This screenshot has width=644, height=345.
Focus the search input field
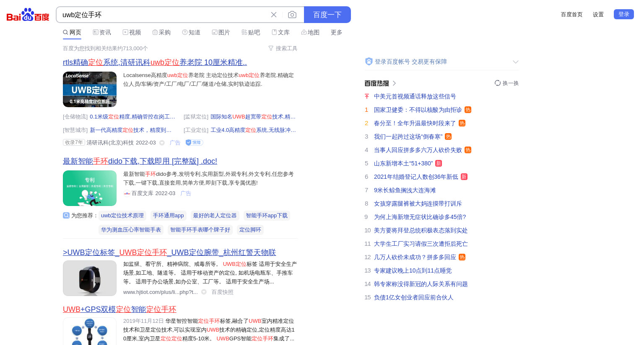[x=164, y=15]
